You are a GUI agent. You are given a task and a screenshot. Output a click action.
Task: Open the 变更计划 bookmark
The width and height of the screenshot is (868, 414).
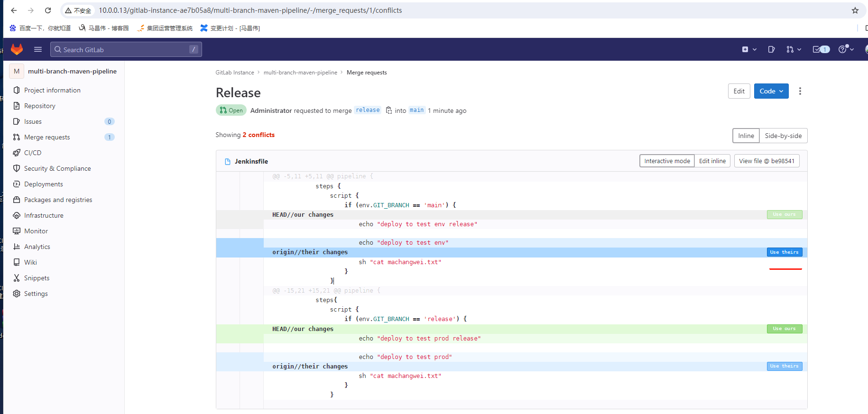pos(230,28)
